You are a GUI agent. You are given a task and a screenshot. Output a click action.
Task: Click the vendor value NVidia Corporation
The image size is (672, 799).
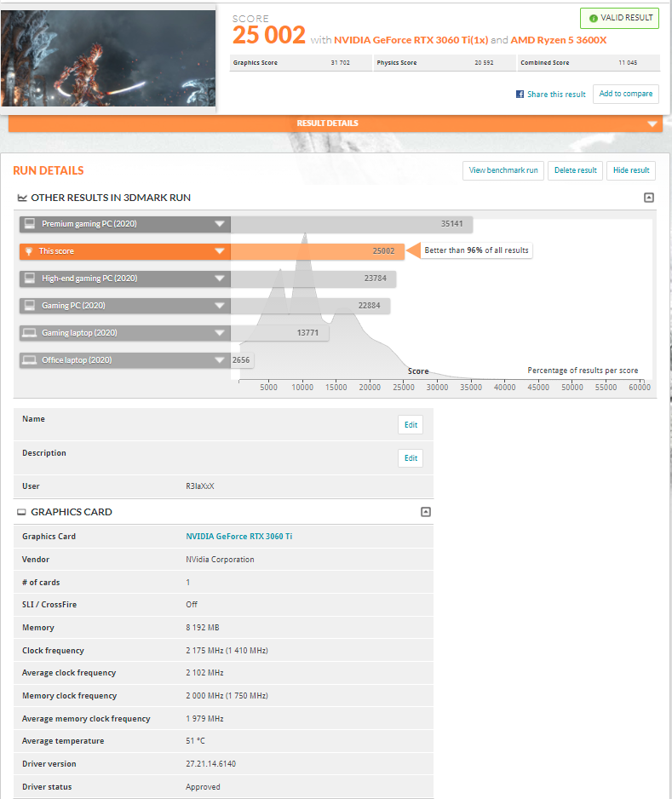[x=220, y=560]
